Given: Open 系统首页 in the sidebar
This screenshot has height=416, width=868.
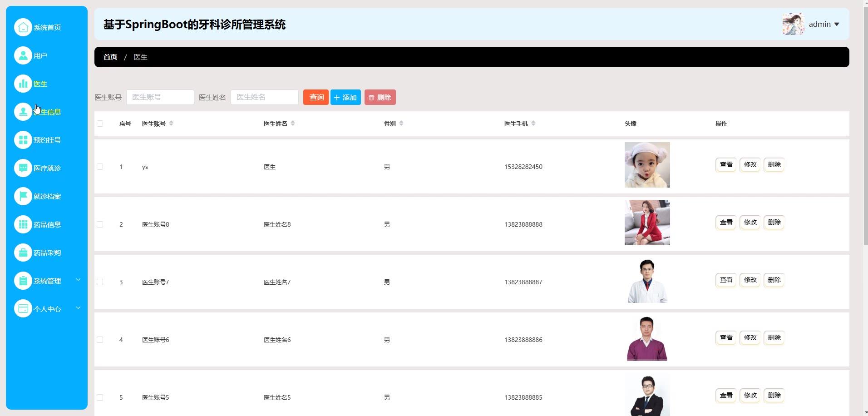Looking at the screenshot, I should 47,27.
